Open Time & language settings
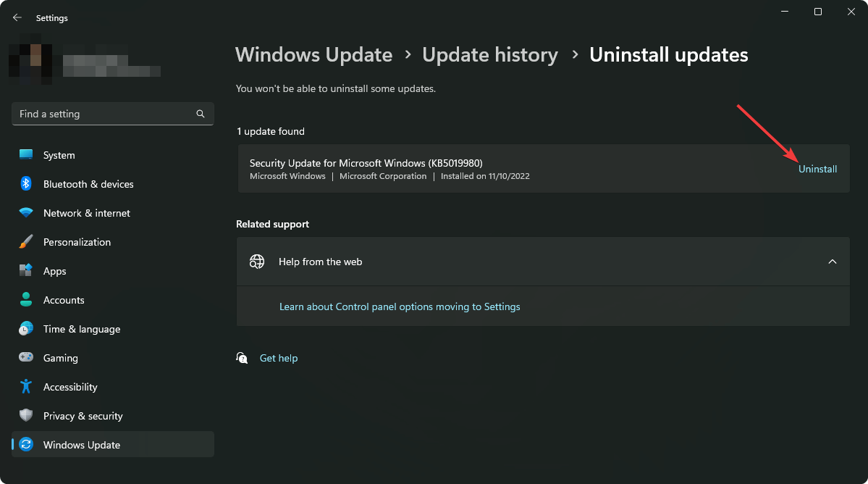Viewport: 868px width, 484px height. pos(112,329)
